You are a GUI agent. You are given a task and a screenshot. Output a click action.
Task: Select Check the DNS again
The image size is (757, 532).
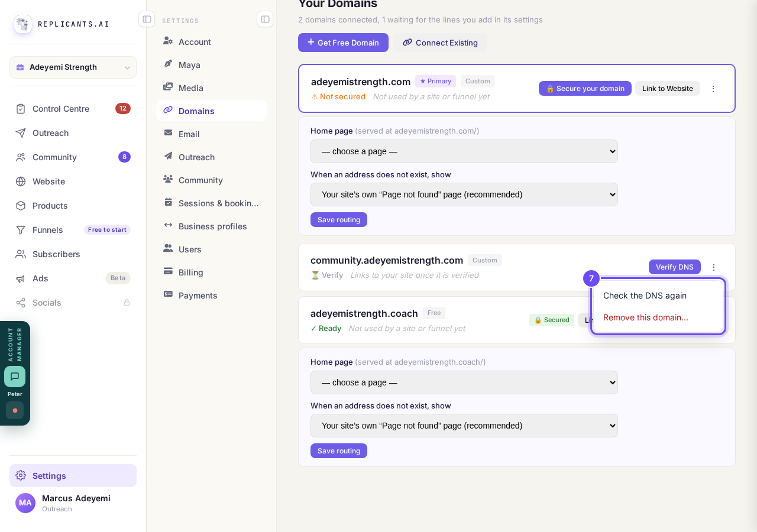(x=658, y=296)
